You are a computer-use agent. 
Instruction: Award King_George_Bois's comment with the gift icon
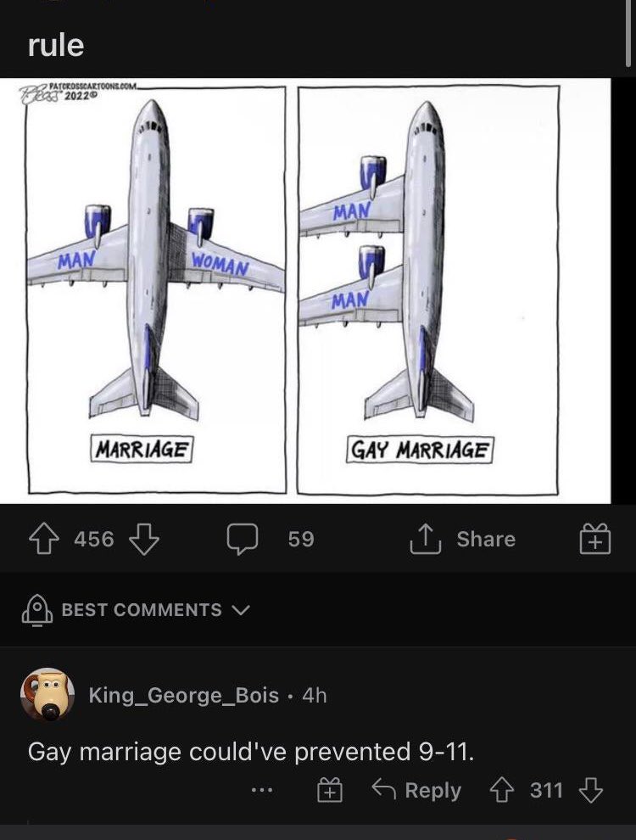[328, 791]
